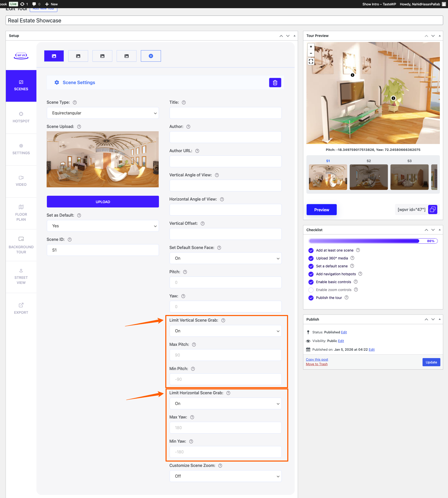
Task: Expand the Limit Horizontal Scene Grab dropdown
Action: pos(225,403)
